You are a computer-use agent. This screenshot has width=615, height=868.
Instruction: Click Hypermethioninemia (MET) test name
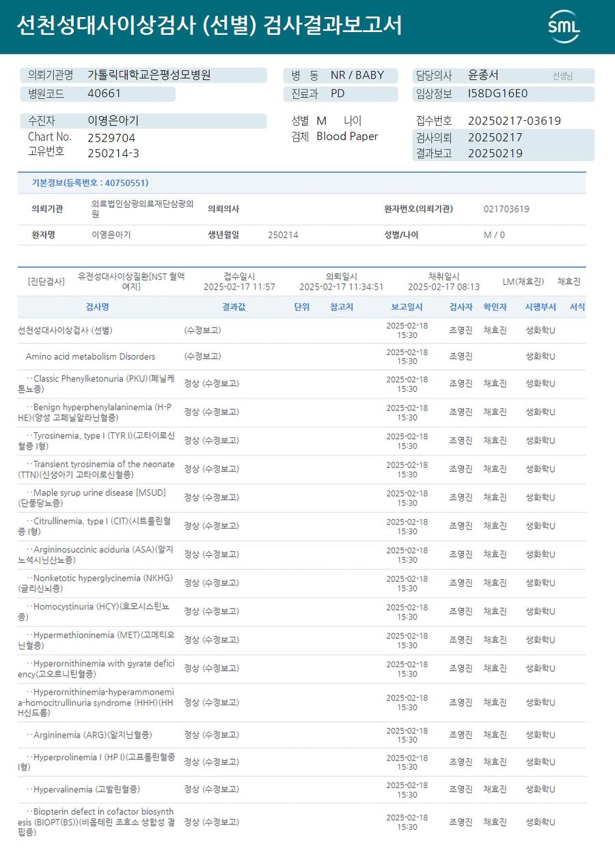click(x=96, y=640)
